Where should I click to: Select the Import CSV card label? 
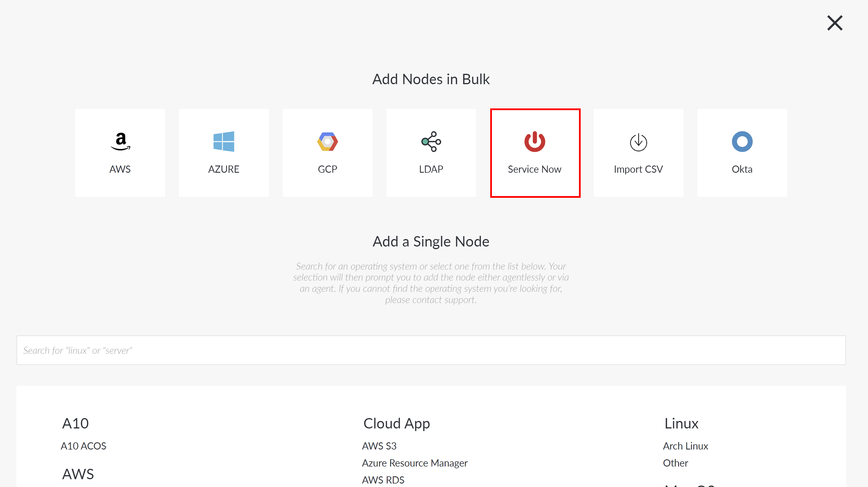(638, 169)
